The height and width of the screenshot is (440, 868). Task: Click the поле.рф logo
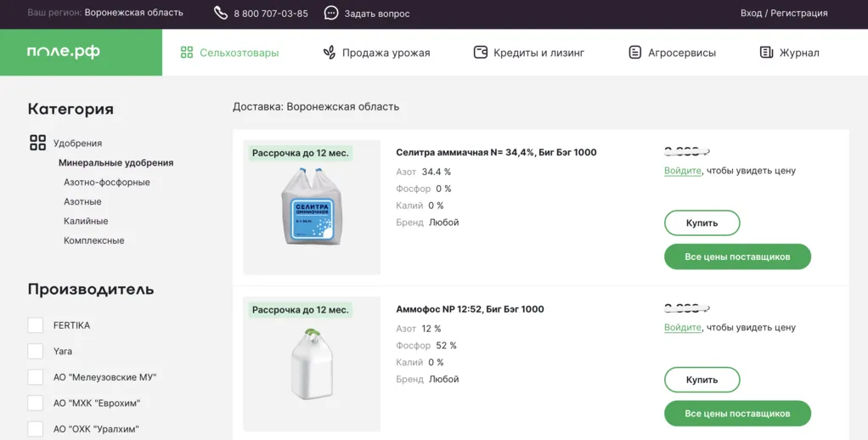point(64,52)
